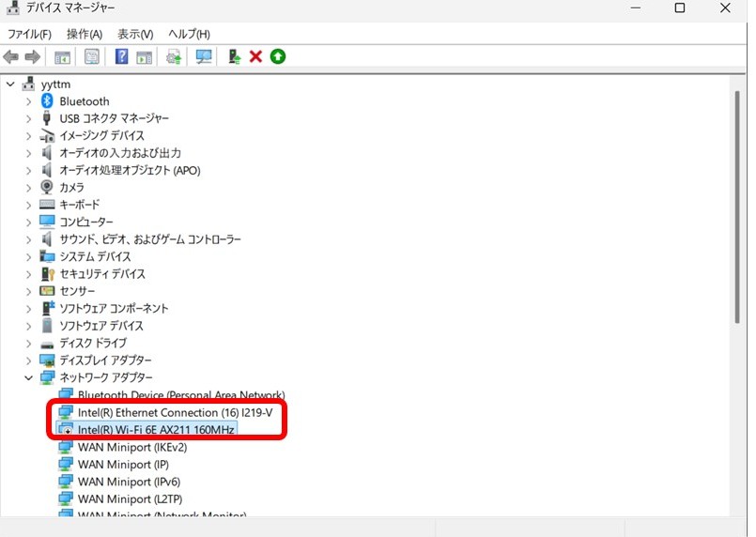Open the 表示(V) menu
This screenshot has width=756, height=537.
coord(135,34)
